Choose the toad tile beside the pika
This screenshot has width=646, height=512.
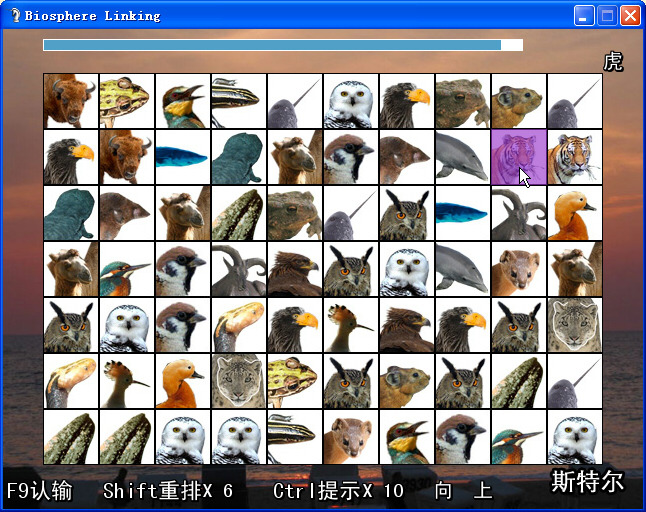pyautogui.click(x=463, y=101)
